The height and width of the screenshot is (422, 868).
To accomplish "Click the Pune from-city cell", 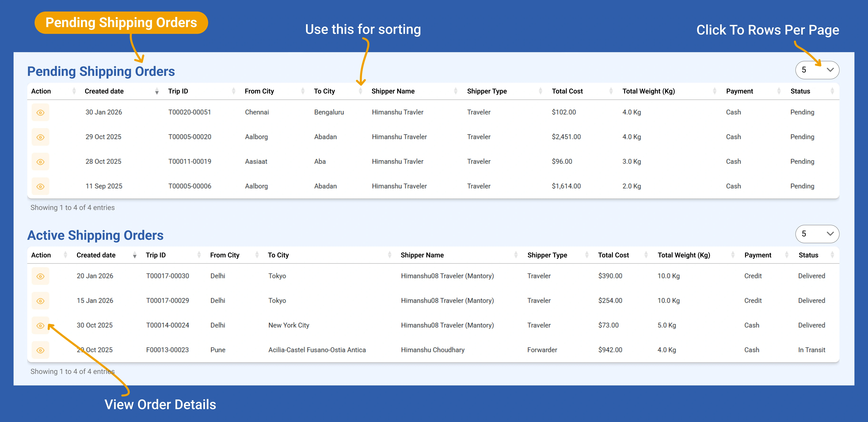I will [218, 350].
